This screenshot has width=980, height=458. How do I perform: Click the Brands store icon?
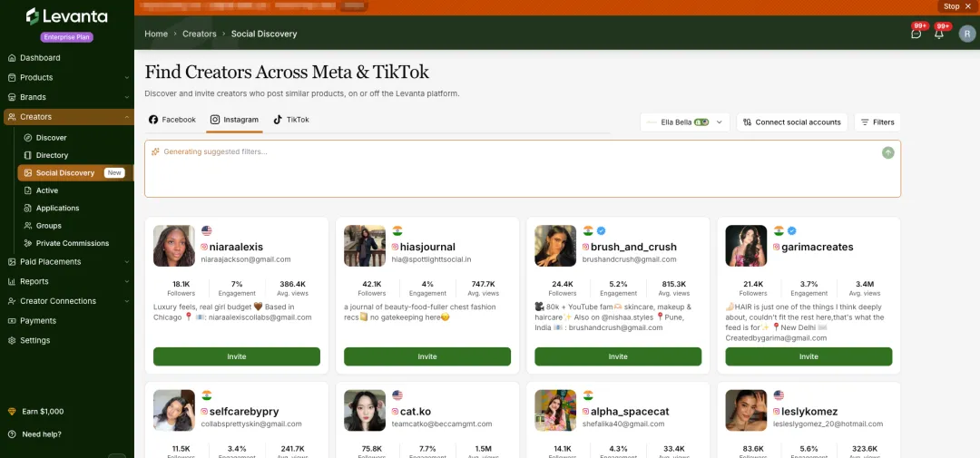[12, 97]
